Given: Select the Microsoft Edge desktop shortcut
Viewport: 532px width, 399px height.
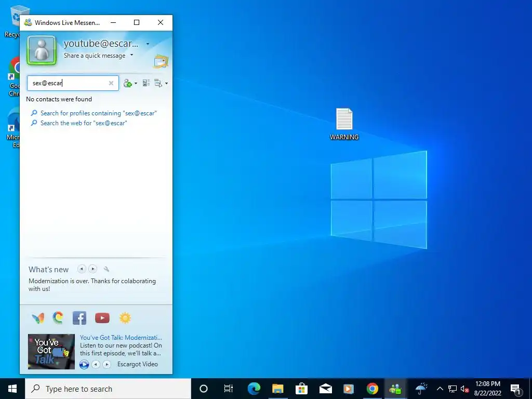Looking at the screenshot, I should 14,128.
